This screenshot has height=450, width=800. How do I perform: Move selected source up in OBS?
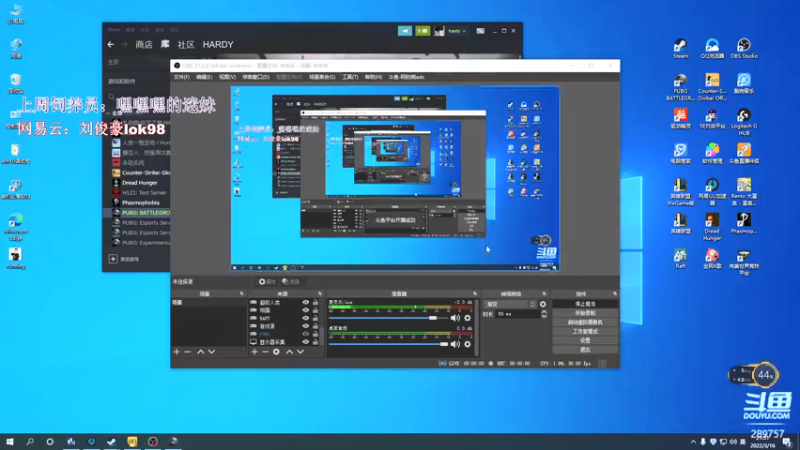pyautogui.click(x=289, y=352)
